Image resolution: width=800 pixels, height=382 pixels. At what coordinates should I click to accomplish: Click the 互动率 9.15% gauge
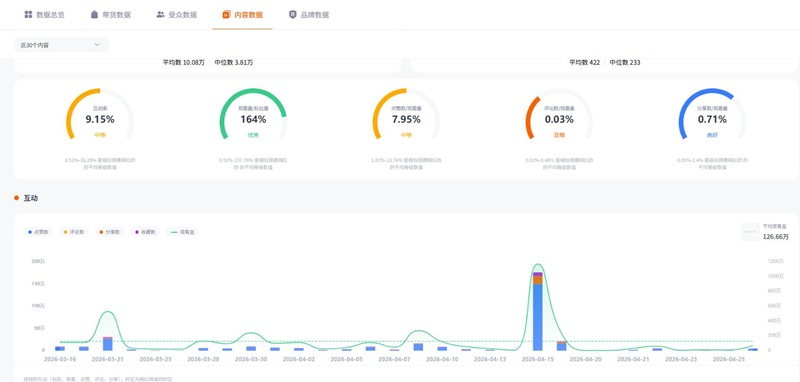click(x=100, y=115)
